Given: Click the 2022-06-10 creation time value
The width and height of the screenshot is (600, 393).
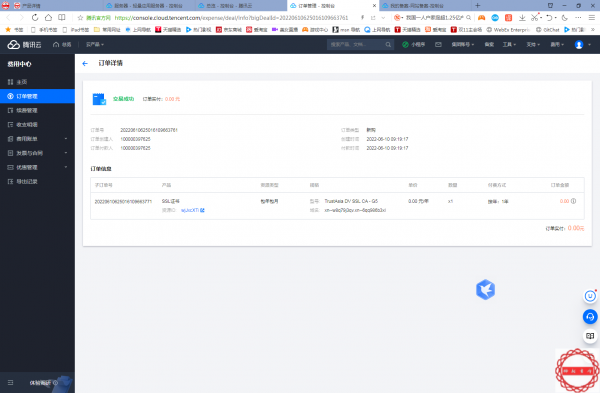Looking at the screenshot, I should click(387, 139).
